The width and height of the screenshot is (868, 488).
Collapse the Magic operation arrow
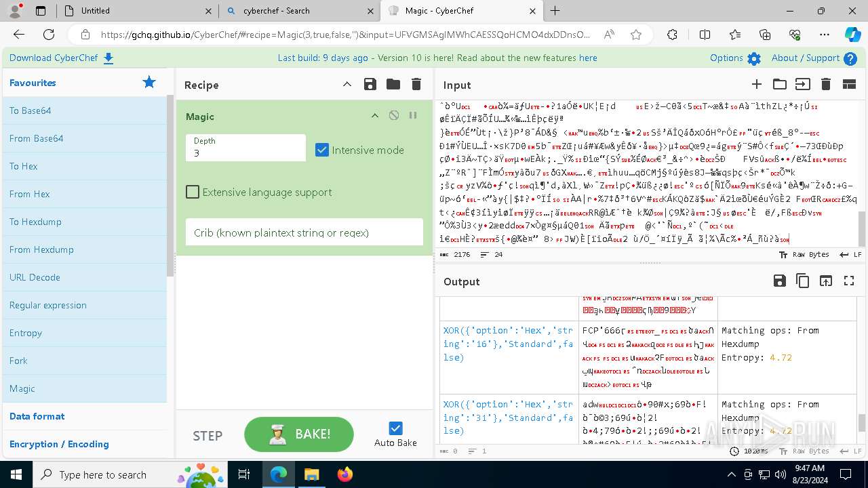374,116
